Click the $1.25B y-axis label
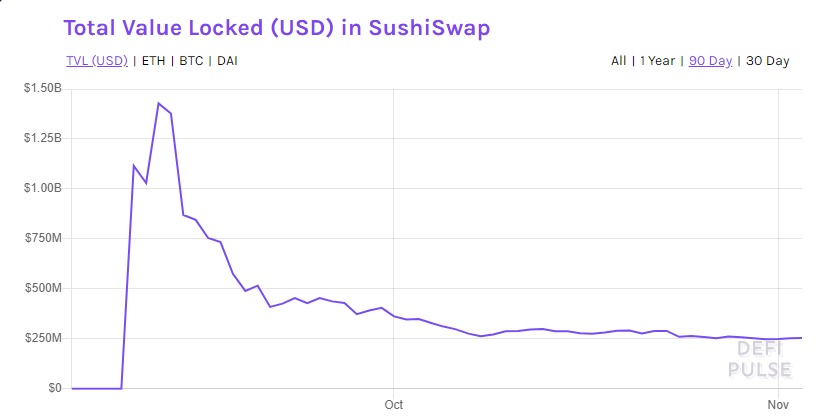The width and height of the screenshot is (818, 419). (x=43, y=138)
